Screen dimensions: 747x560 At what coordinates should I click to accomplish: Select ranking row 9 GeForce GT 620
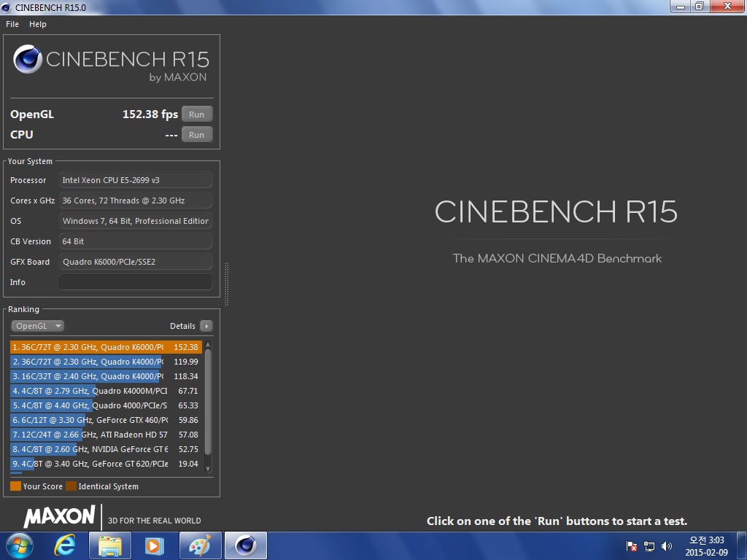tap(106, 464)
